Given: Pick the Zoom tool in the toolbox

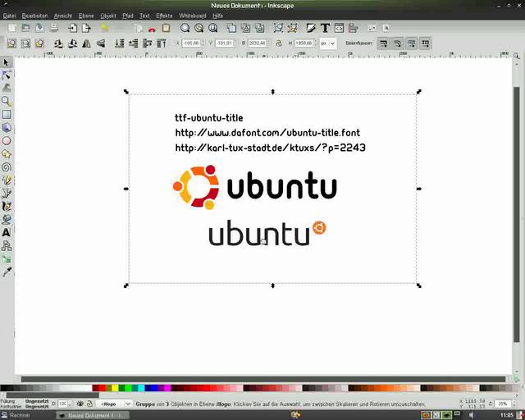Looking at the screenshot, I should pyautogui.click(x=6, y=101).
